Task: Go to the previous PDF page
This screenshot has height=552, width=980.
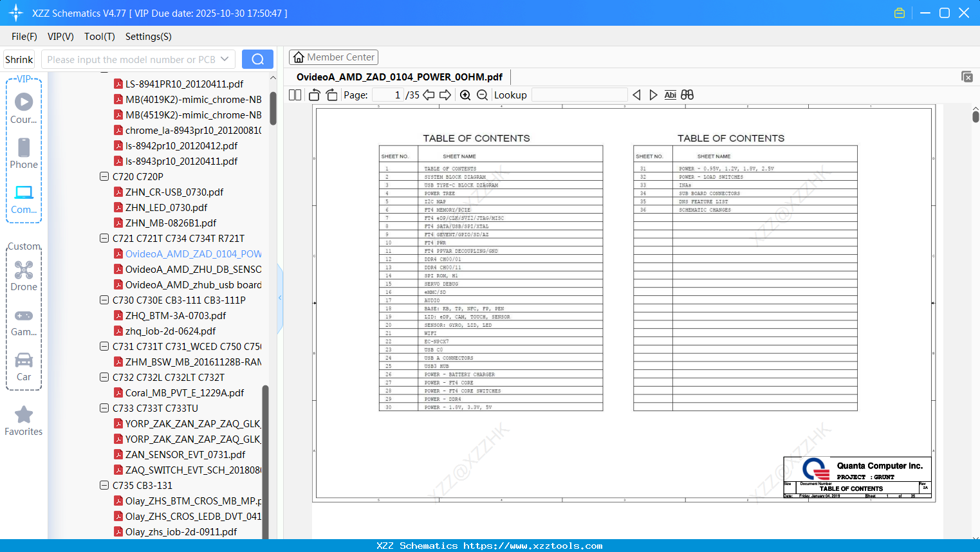Action: tap(429, 95)
